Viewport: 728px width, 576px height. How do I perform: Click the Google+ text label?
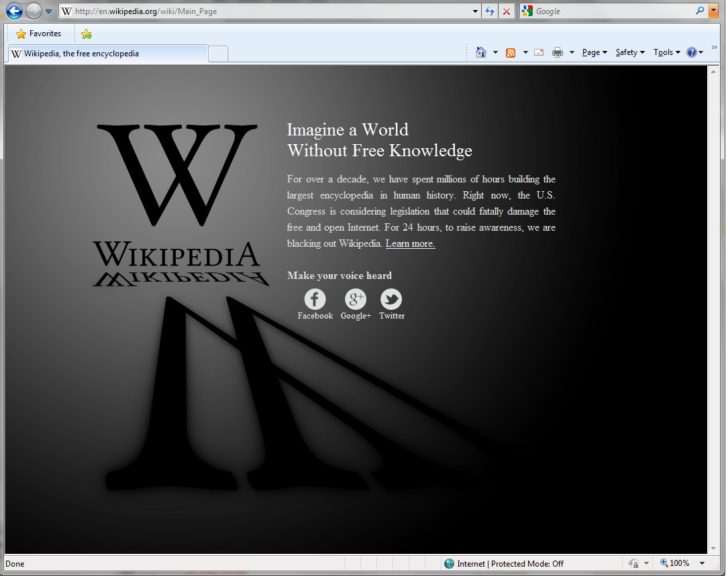coord(356,316)
